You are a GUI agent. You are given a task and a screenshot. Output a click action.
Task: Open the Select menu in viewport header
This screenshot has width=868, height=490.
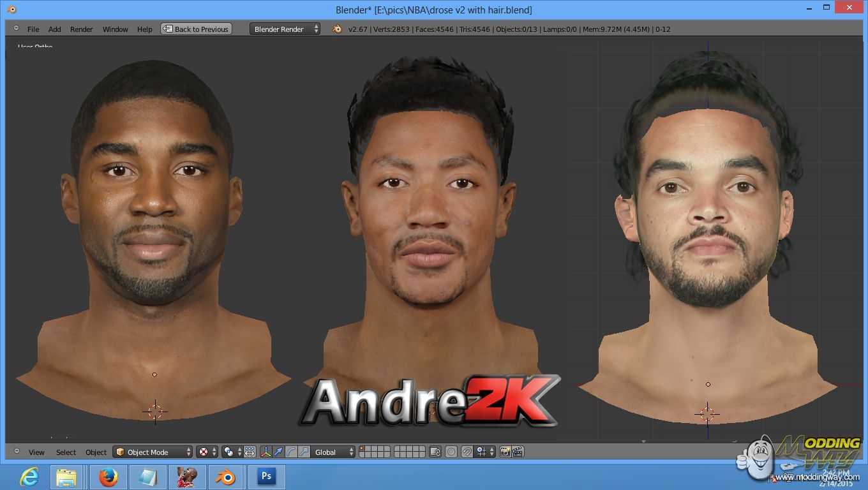point(66,452)
